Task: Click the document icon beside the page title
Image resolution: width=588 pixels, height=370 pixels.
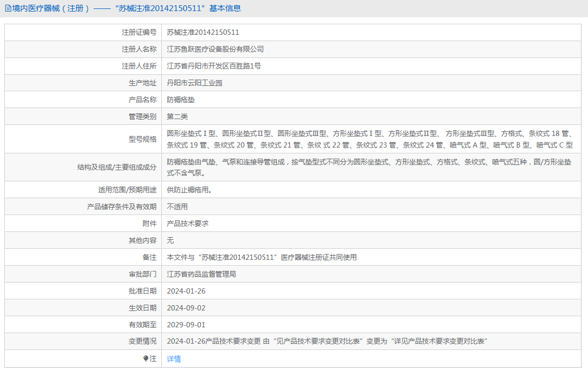Action: coord(8,8)
